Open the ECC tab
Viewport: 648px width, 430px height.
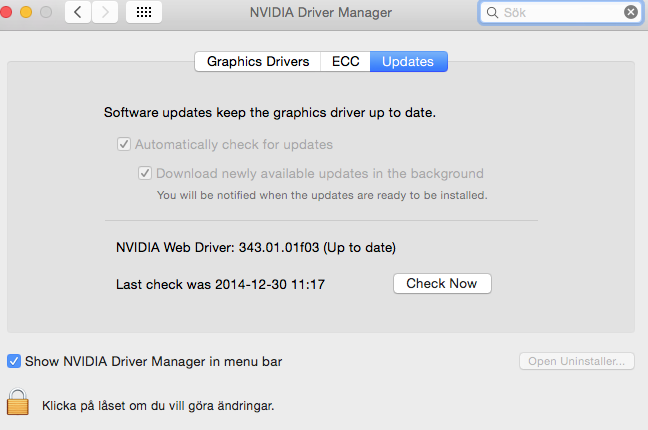click(x=346, y=61)
